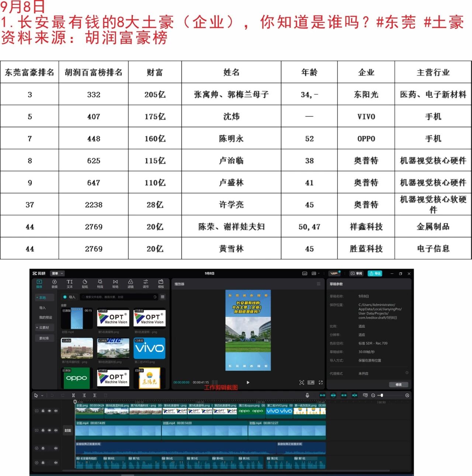Click the keyboard shortcuts icon in title bar
Screen dimensions: 472x476
tap(305, 273)
